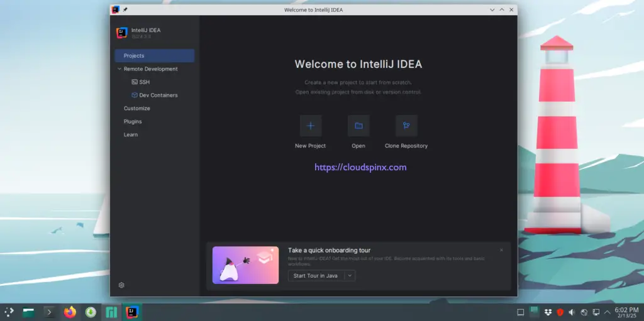644x321 pixels.
Task: Open the settings gear in the sidebar
Action: pos(121,285)
